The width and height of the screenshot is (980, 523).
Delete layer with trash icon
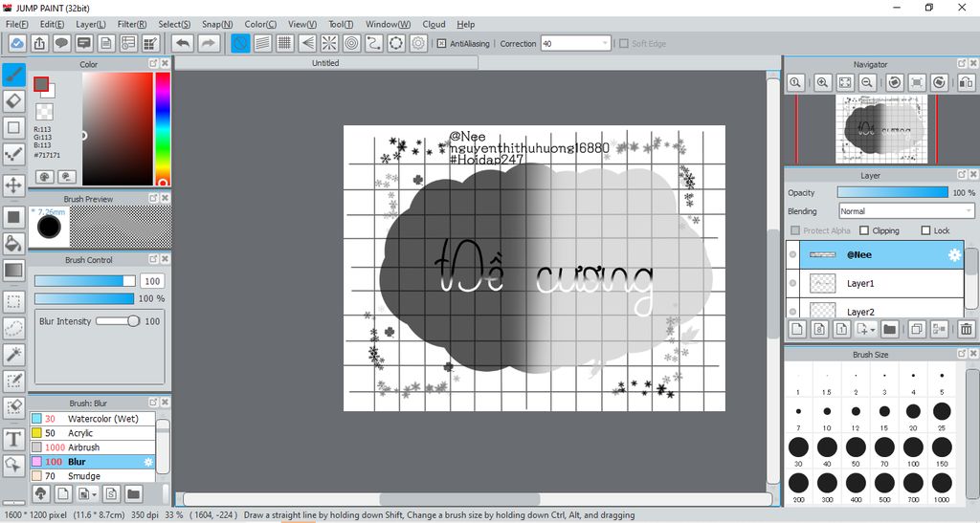(x=967, y=329)
